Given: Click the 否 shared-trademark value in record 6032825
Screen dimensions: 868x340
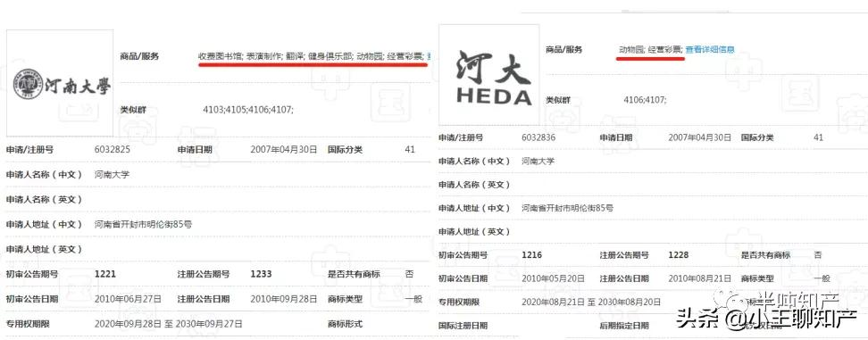Looking at the screenshot, I should tap(409, 274).
